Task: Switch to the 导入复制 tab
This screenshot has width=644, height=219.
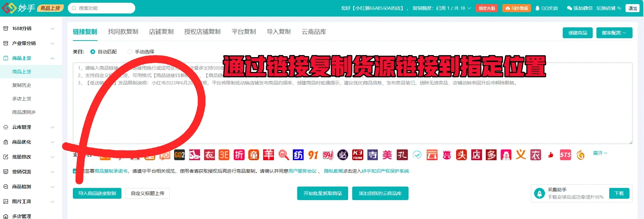Action: 279,32
